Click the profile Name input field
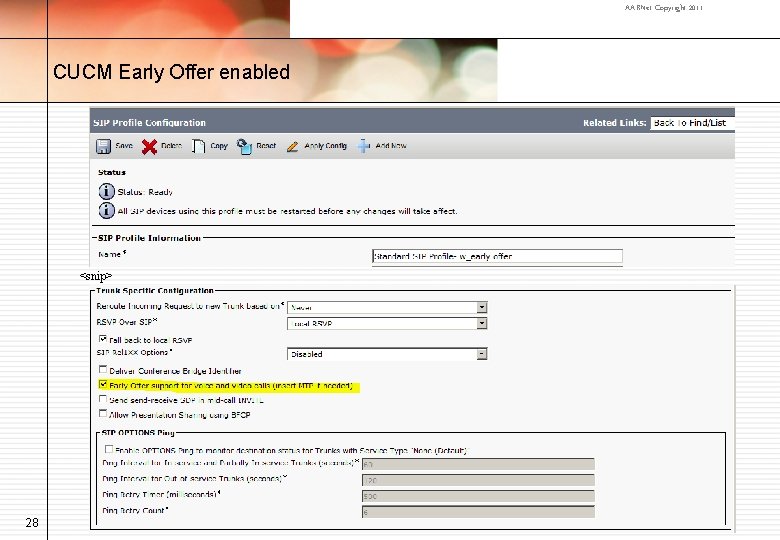Viewport: 780px width, 540px height. (497, 256)
